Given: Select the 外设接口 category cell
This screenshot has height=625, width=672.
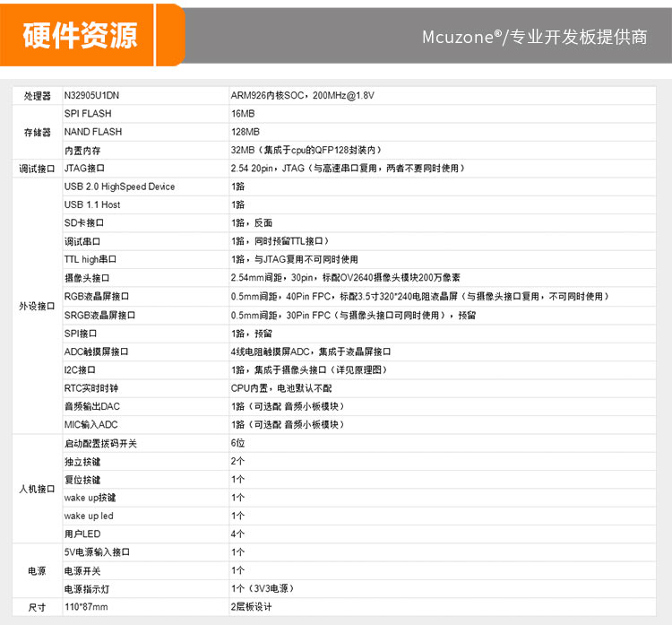Looking at the screenshot, I should [x=37, y=307].
